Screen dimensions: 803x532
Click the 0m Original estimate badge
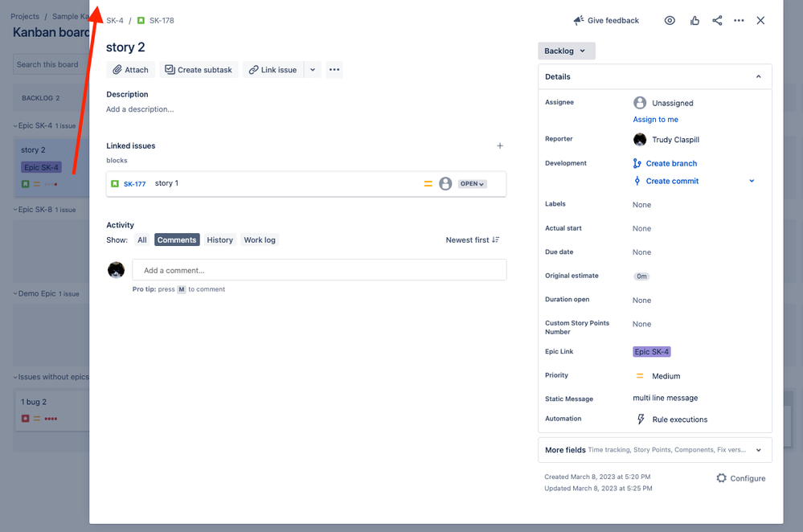[641, 276]
